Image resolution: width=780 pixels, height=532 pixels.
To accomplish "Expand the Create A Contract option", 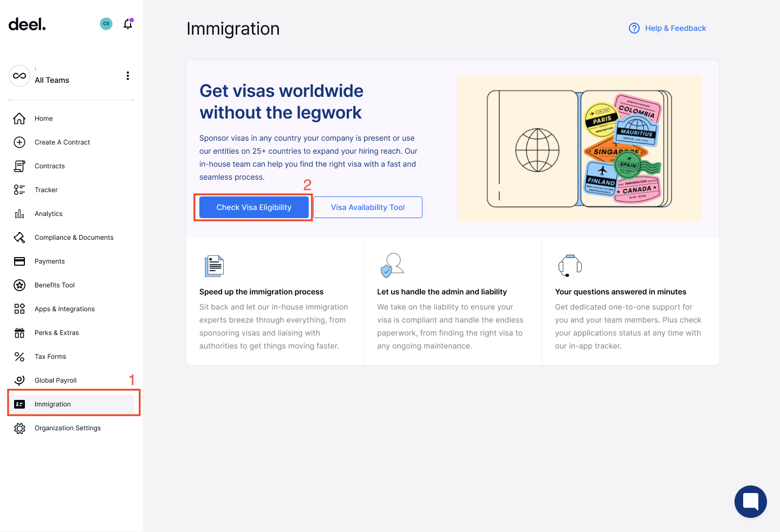I will (62, 142).
